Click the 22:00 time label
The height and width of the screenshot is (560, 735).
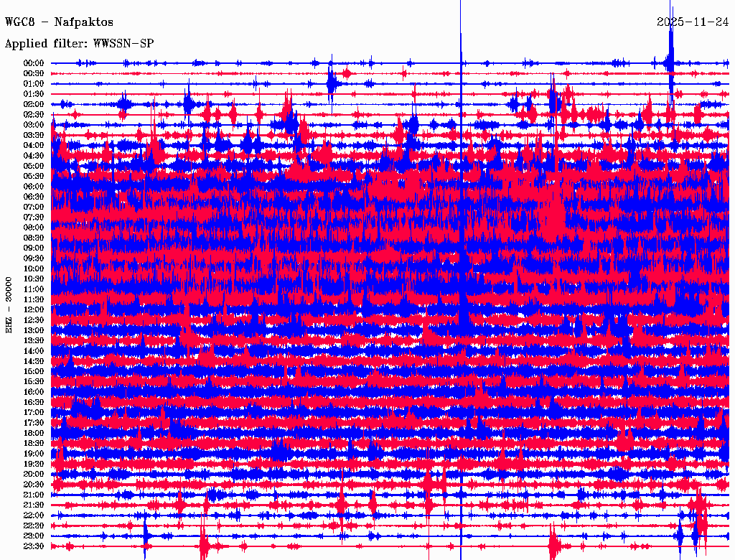pos(34,515)
